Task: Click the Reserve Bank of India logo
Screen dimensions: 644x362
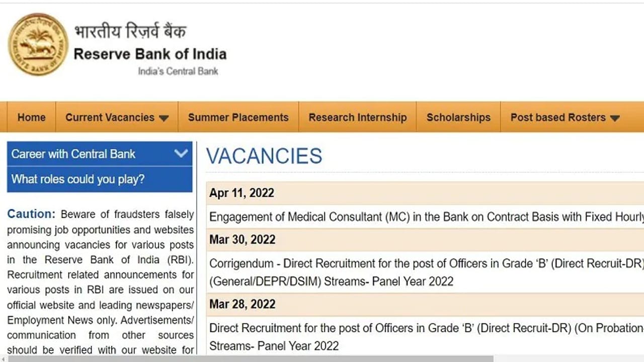Action: point(38,44)
